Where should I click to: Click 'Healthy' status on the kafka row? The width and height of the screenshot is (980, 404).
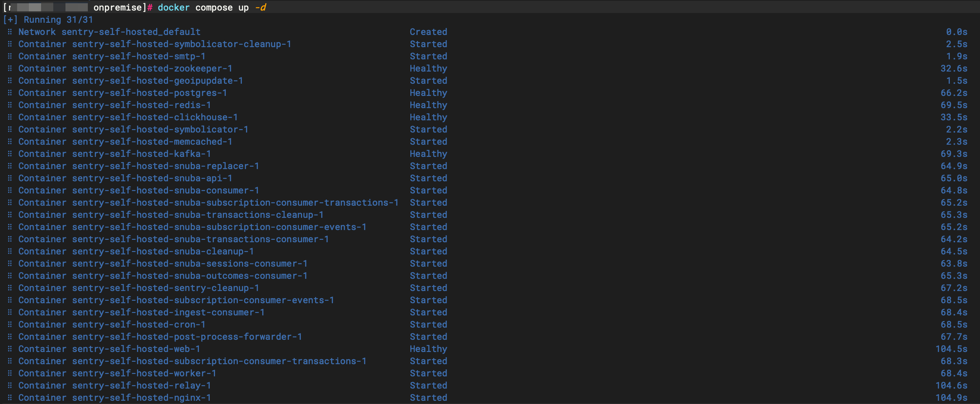tap(429, 154)
